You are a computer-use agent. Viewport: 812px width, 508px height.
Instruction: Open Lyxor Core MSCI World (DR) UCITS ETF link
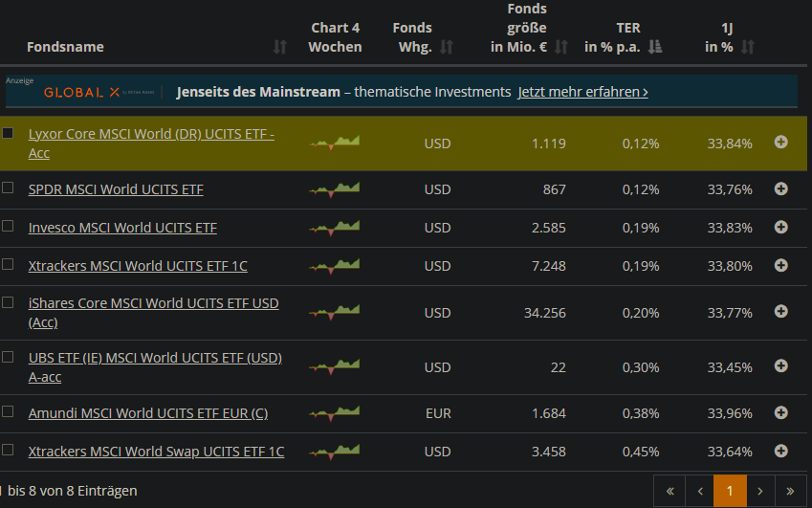(x=151, y=144)
